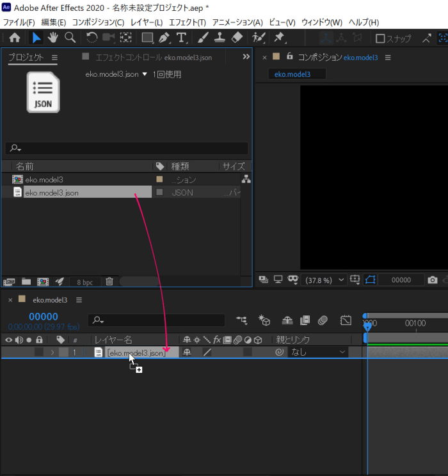Screen dimensions: 448x476
Task: Toggle the composition viewer lock icon
Action: point(290,56)
